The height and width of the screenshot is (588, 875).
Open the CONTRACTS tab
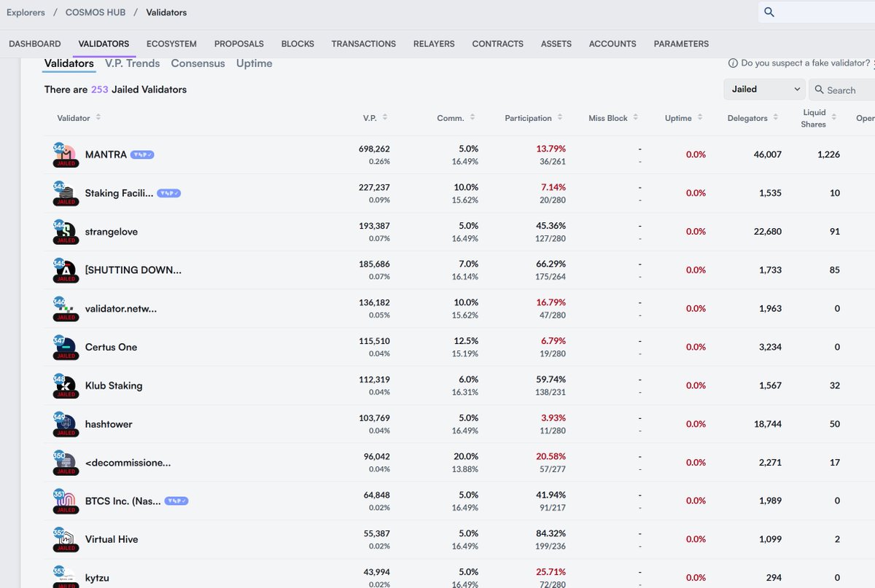(498, 44)
